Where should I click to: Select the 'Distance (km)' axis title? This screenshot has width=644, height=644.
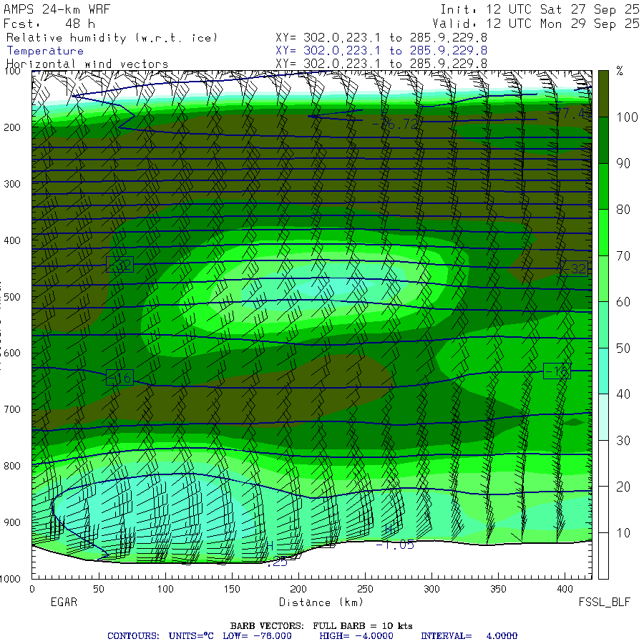pos(321,602)
